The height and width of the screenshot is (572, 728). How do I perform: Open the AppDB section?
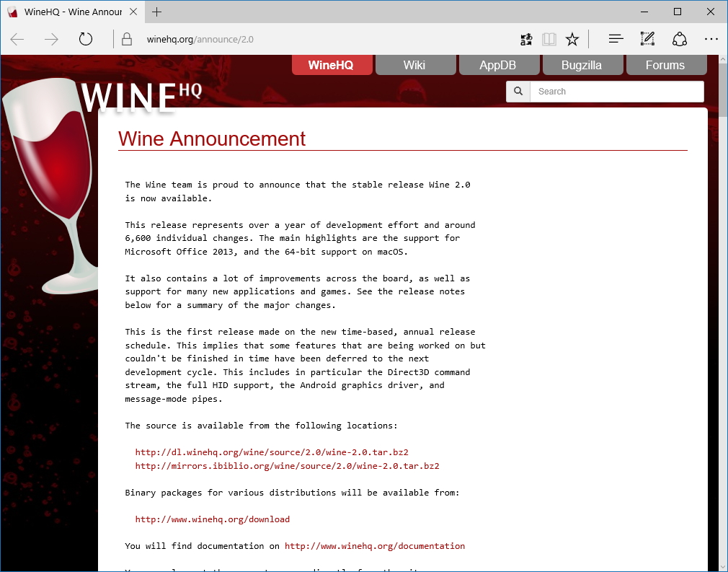point(499,65)
